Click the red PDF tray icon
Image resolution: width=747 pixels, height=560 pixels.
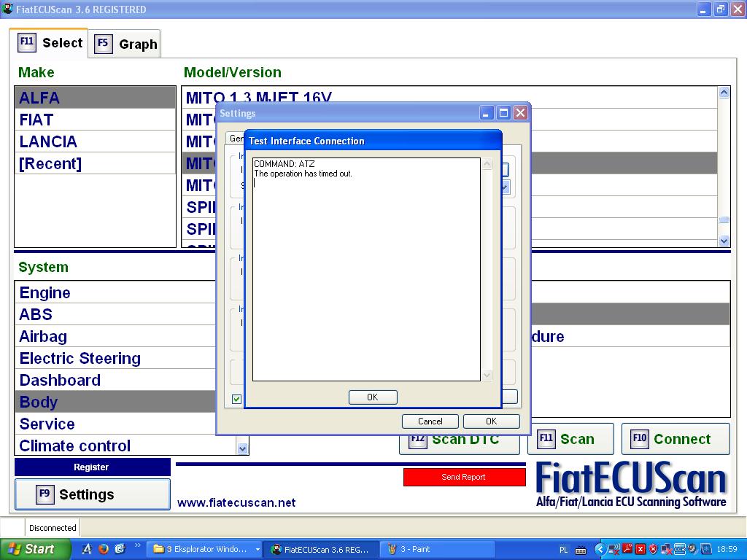[627, 549]
